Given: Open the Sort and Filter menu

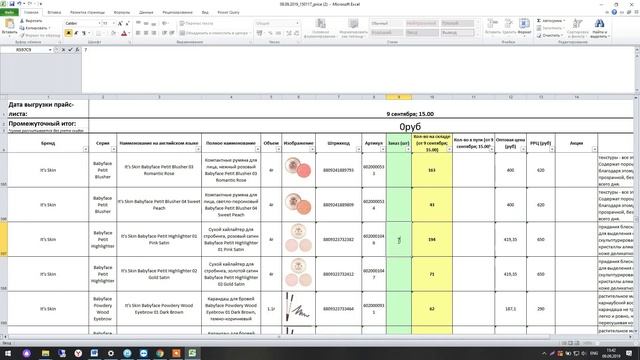Looking at the screenshot, I should pyautogui.click(x=578, y=28).
